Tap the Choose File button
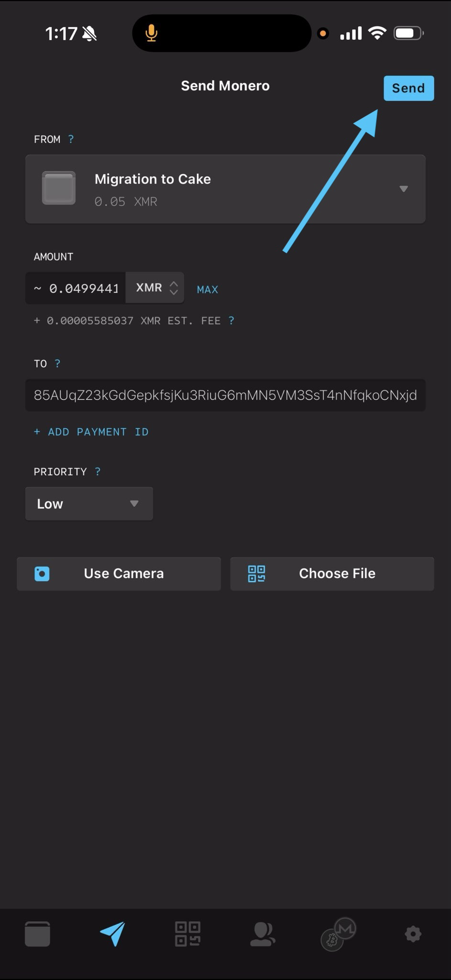Image resolution: width=451 pixels, height=980 pixels. tap(332, 574)
